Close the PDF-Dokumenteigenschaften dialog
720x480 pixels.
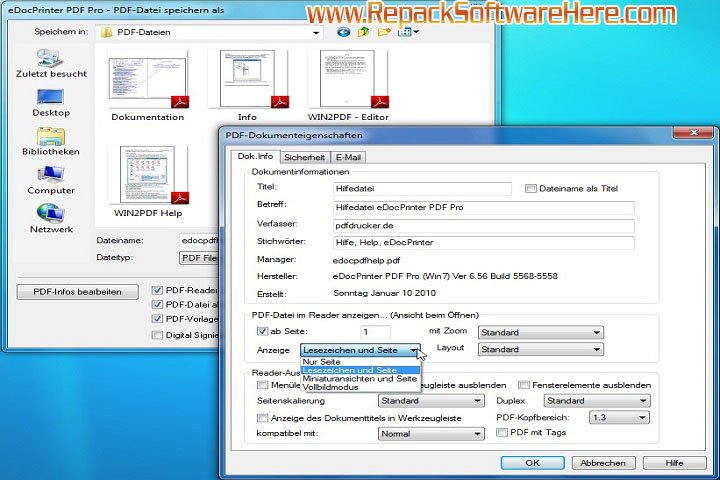[x=694, y=133]
